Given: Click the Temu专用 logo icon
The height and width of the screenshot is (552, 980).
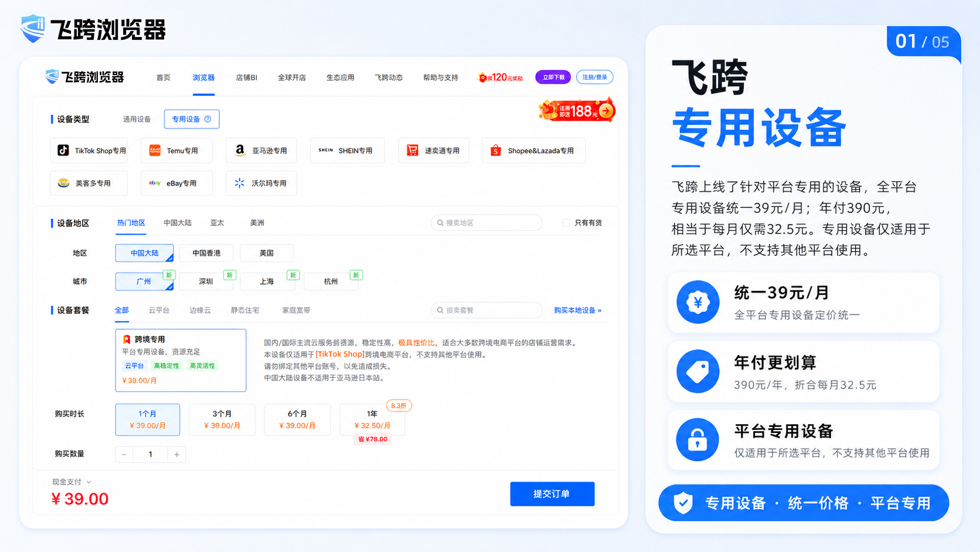Looking at the screenshot, I should (x=155, y=151).
